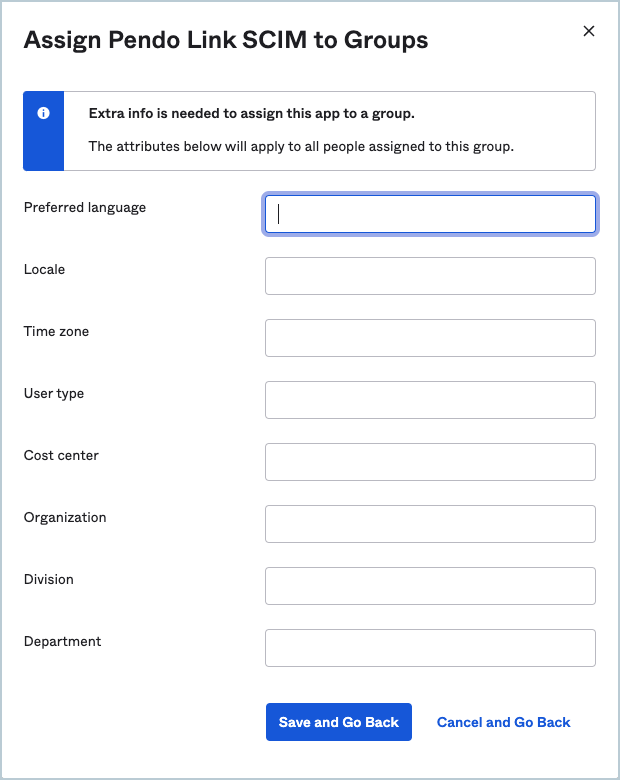Click the Cost center label text

(61, 456)
